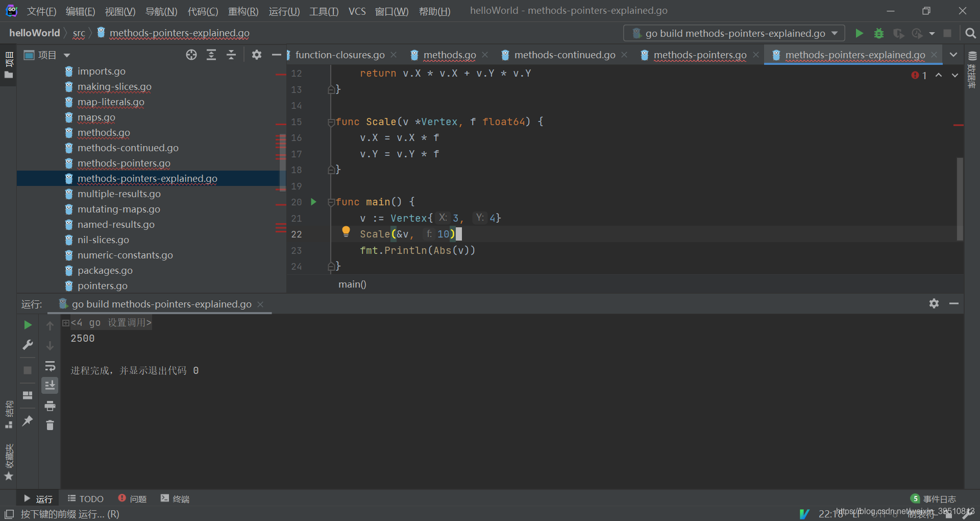980x521 pixels.
Task: Click the run gutter arrow beside main
Action: point(313,202)
